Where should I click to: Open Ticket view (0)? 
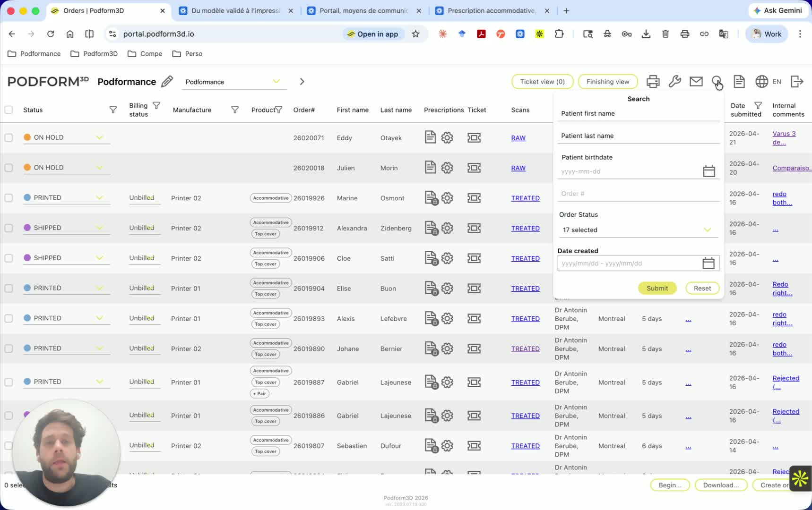click(x=542, y=82)
